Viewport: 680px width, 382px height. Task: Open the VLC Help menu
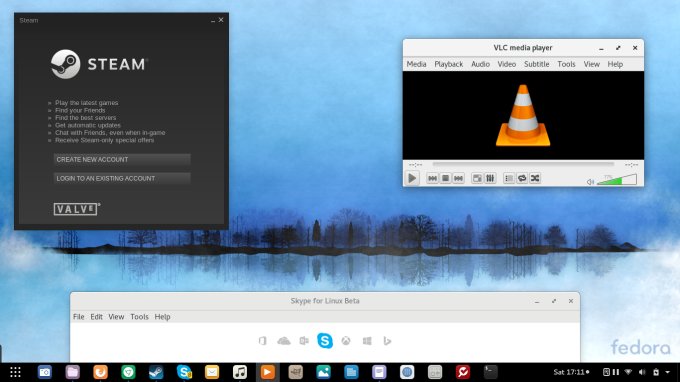pos(615,64)
